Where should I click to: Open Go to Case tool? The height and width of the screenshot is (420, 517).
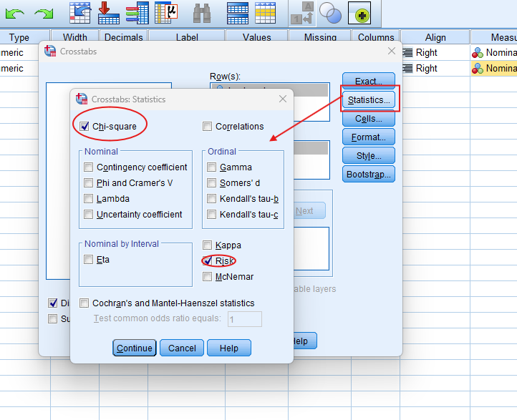click(80, 13)
